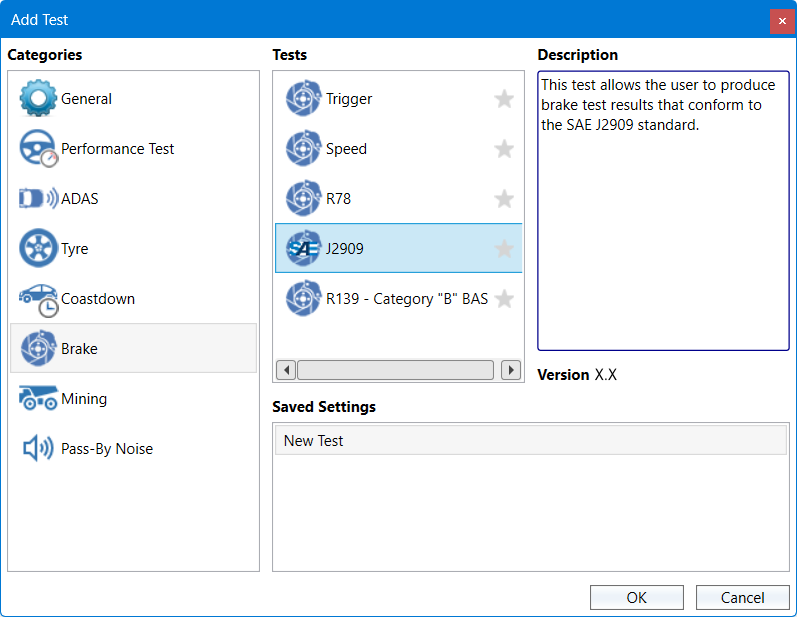Choose the ADAS category label
The height and width of the screenshot is (617, 797).
coord(80,198)
